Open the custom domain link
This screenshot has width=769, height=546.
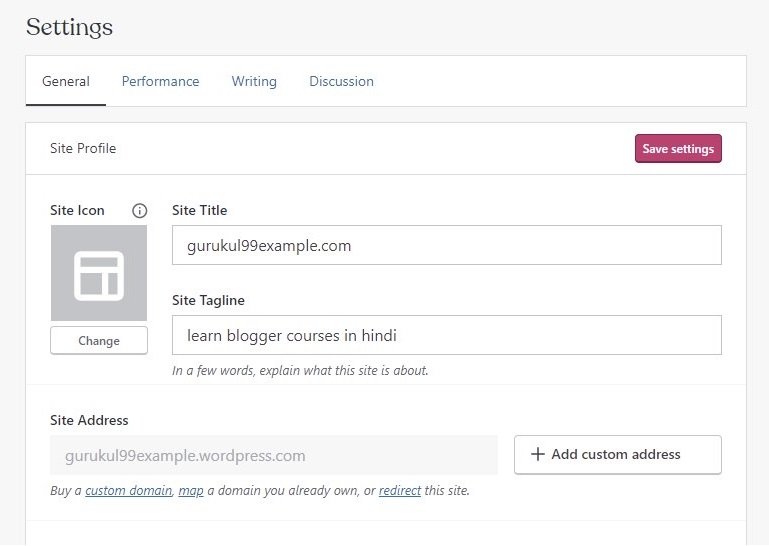click(129, 491)
